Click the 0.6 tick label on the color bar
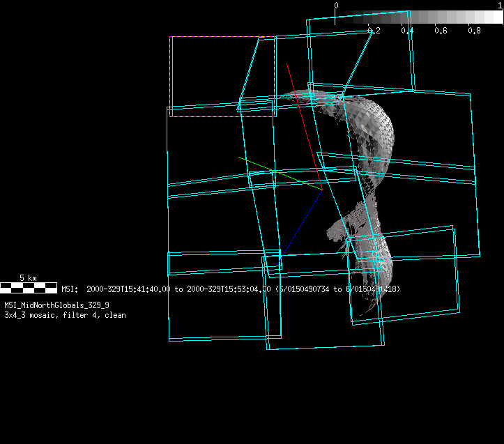Image resolution: width=504 pixels, height=444 pixels. [441, 31]
